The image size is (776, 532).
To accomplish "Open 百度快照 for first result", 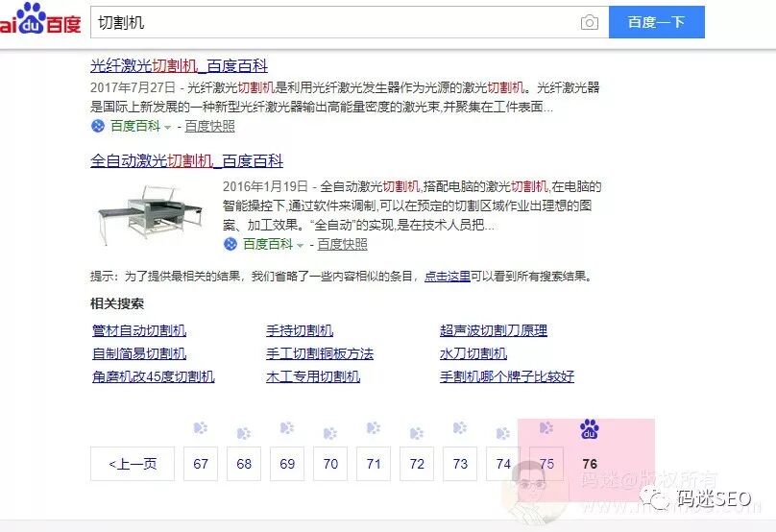I will [x=209, y=126].
